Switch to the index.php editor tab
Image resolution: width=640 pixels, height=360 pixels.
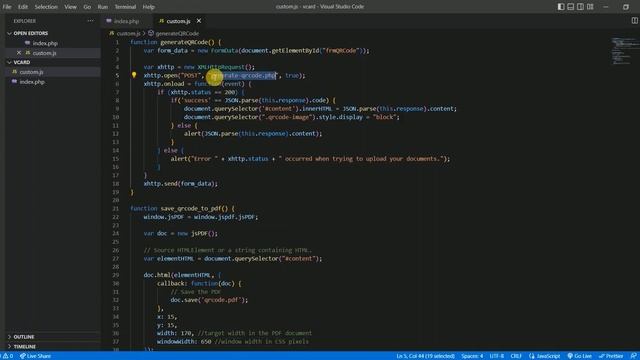point(127,21)
